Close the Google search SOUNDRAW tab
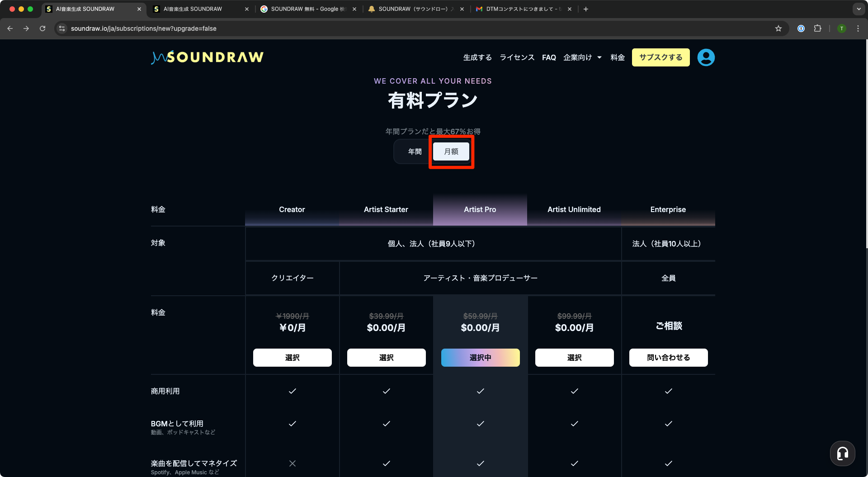The width and height of the screenshot is (868, 477). (x=354, y=9)
